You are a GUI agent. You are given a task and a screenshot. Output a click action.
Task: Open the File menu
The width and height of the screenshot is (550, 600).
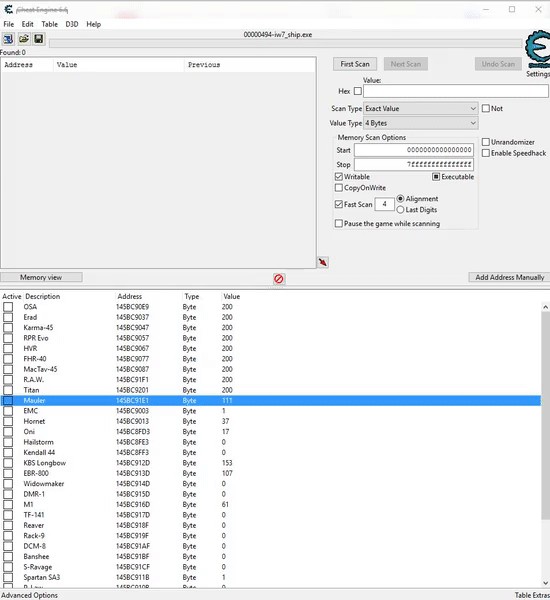[8, 24]
